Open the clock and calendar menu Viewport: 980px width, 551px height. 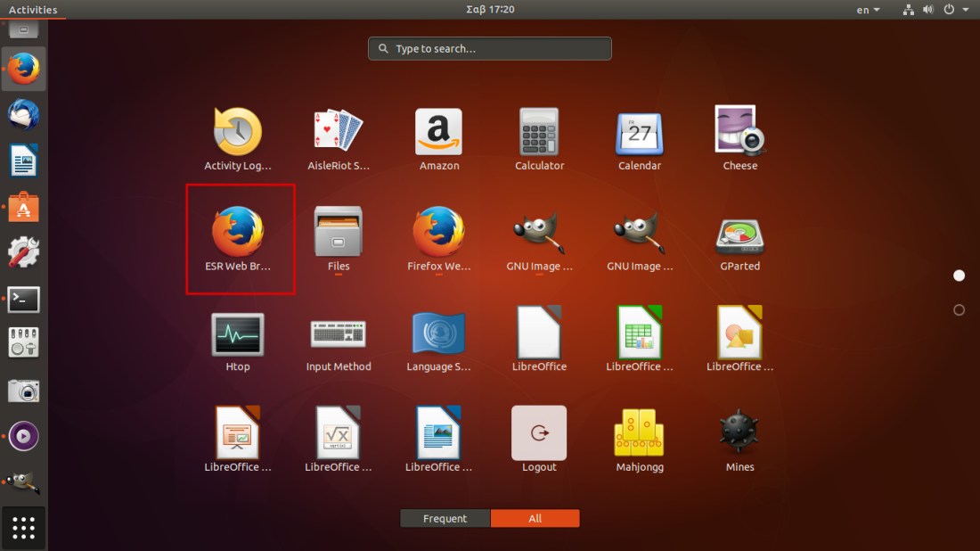click(490, 10)
